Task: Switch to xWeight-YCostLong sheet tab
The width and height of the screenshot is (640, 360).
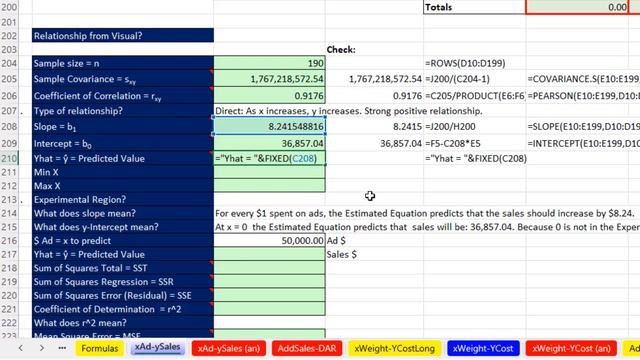Action: tap(394, 348)
